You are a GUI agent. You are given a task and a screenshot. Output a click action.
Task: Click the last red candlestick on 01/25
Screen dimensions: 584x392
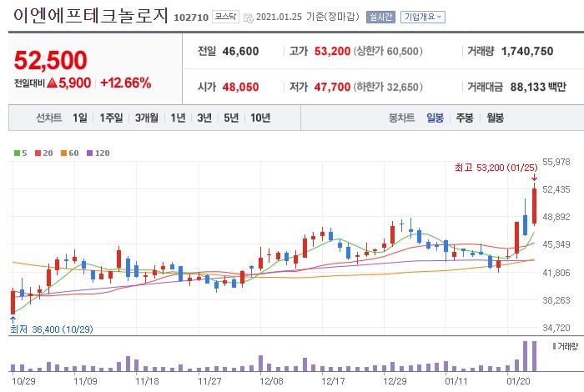pyautogui.click(x=535, y=206)
